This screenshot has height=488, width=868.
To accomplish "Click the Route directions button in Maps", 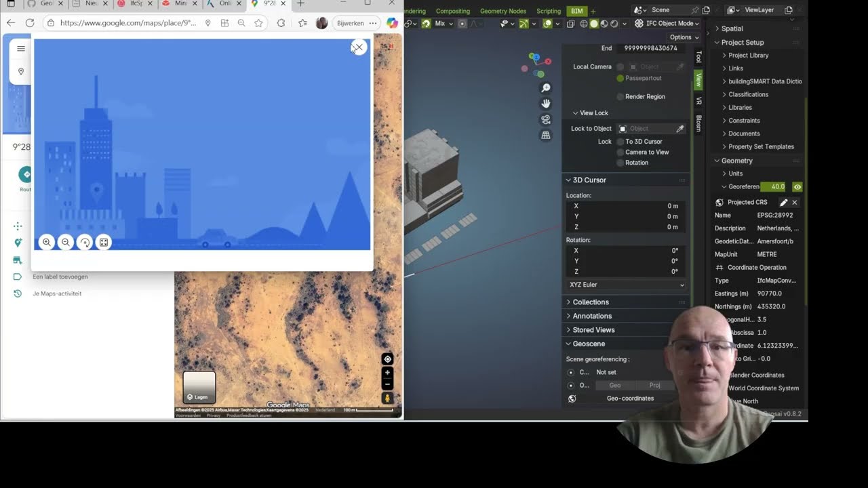I will tap(26, 175).
